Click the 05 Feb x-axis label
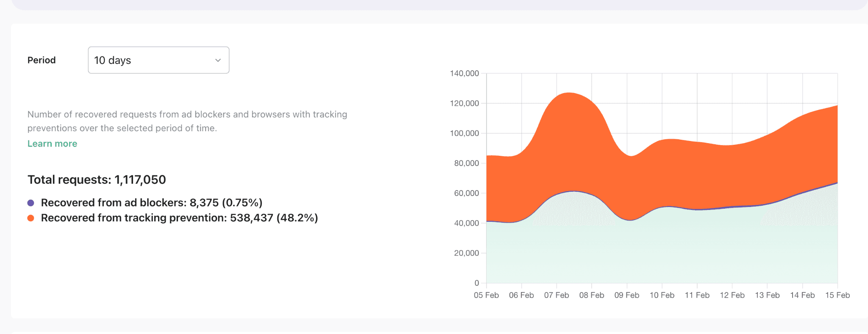Screen dimensions: 868x334 point(486,295)
